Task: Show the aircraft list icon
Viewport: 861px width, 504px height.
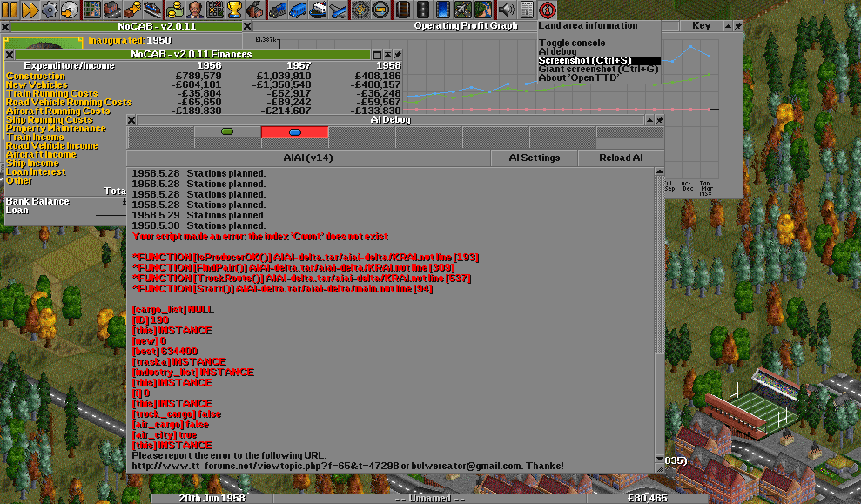Action: click(x=338, y=10)
